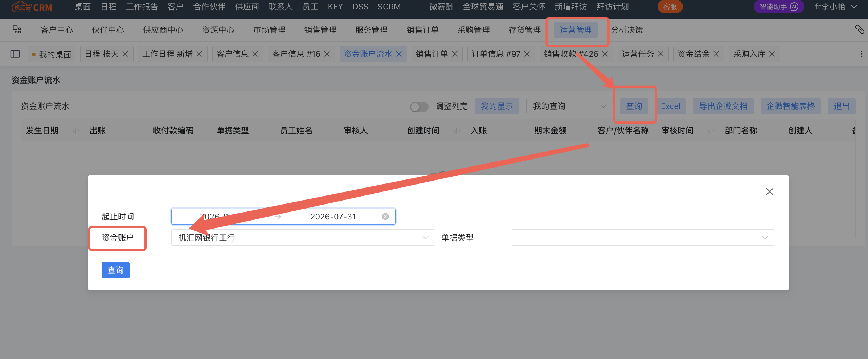Viewport: 868px width, 359px height.
Task: Open the tab overflow three-dots menu
Action: (861, 54)
